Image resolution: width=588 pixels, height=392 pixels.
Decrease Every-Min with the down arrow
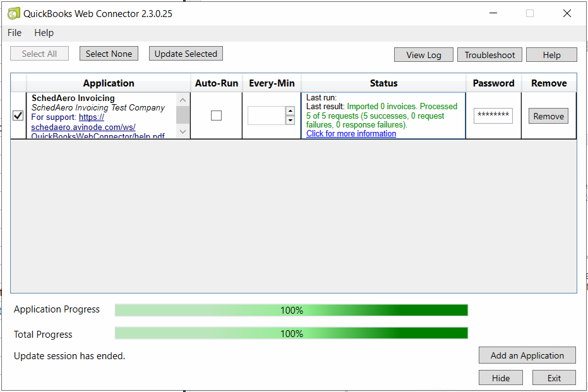[x=291, y=121]
